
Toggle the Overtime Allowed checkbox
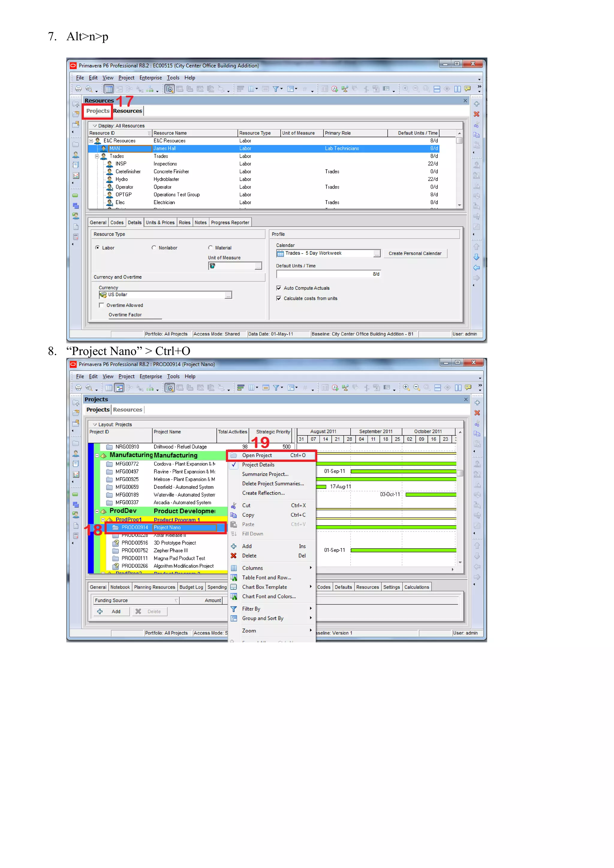101,305
